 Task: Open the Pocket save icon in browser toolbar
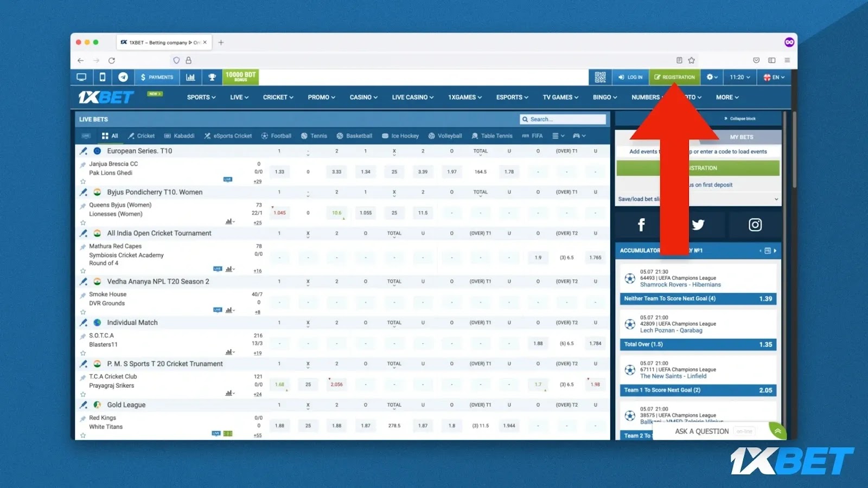point(756,60)
